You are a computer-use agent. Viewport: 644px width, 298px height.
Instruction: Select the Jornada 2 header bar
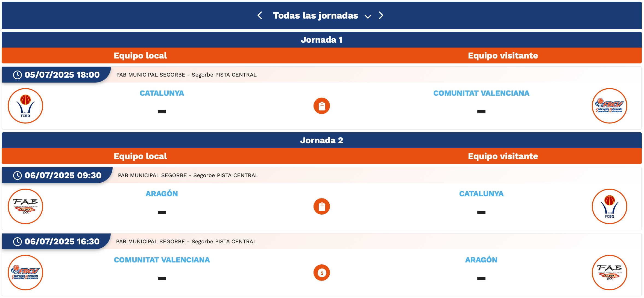coord(322,141)
